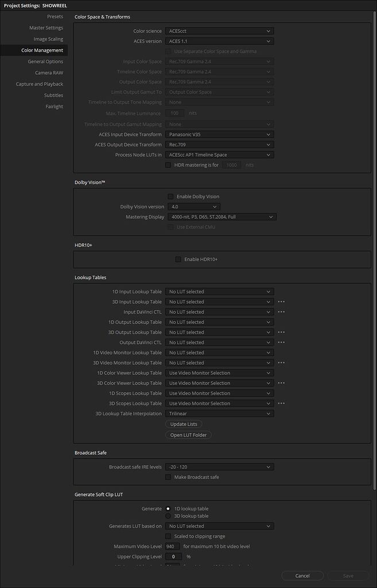
Task: Open the ACES Input Device Transform dropdown
Action: (219, 134)
